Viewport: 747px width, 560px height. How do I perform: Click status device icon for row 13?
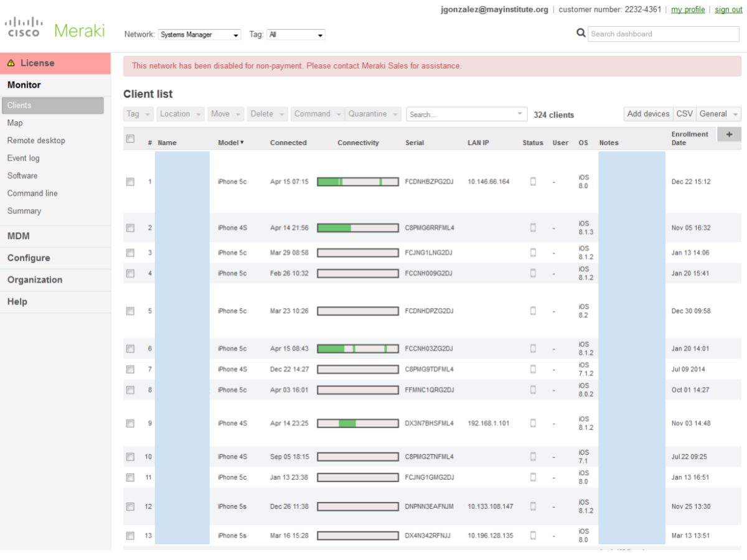pos(533,535)
